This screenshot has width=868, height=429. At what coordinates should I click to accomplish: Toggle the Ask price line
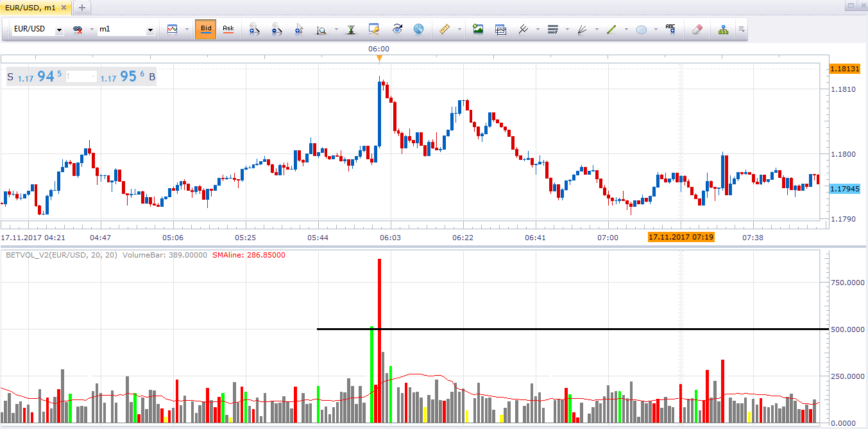[x=228, y=29]
